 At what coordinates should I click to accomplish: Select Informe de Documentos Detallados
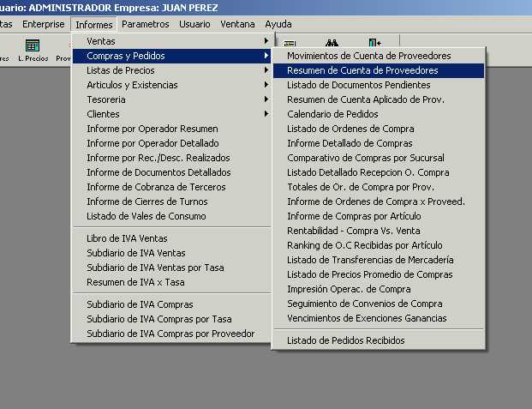click(171, 172)
